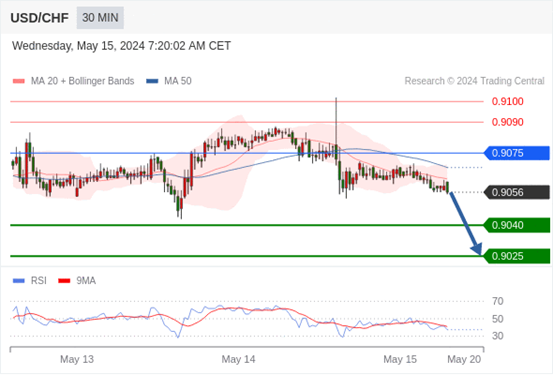Click the blue downward forecast arrow
Image resolution: width=553 pixels, height=375 pixels.
point(466,223)
